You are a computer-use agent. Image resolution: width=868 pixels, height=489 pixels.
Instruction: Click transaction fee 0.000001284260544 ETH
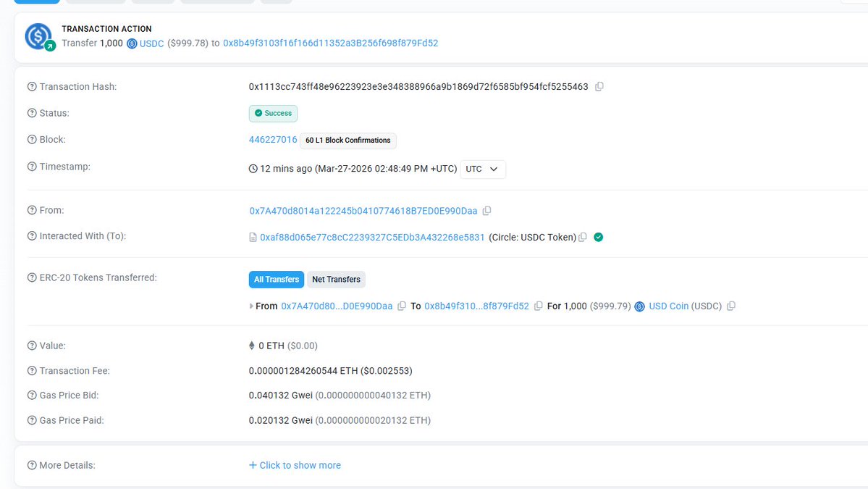(x=303, y=370)
